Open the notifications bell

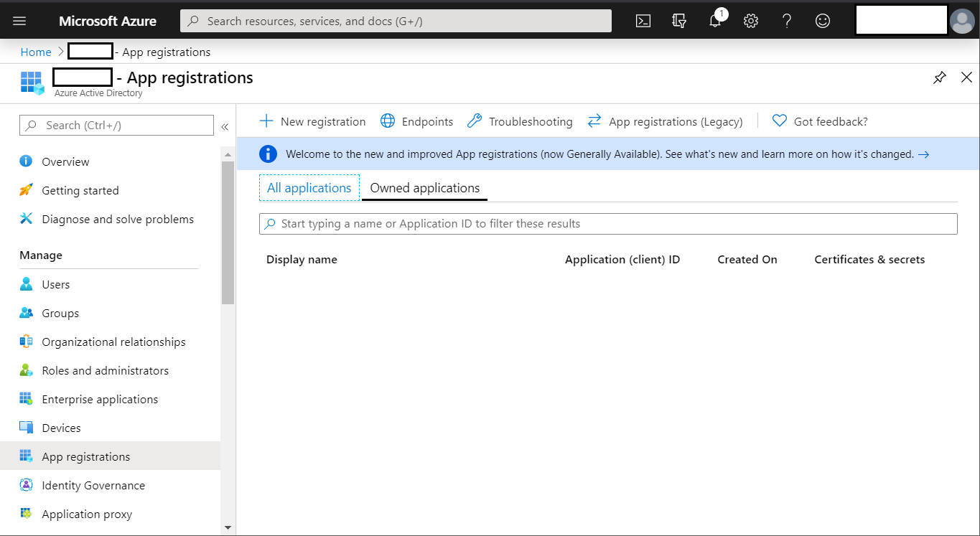point(716,20)
